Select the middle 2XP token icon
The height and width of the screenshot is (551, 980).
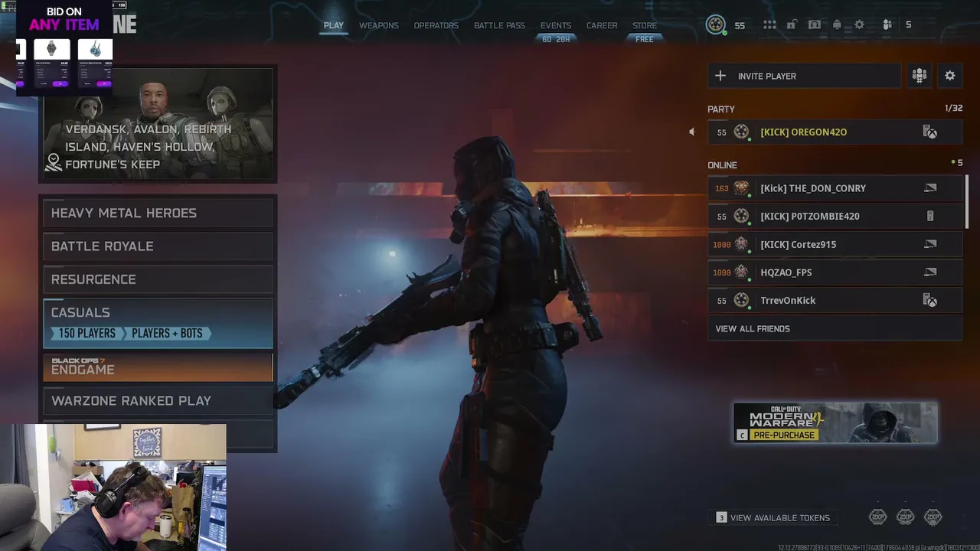[906, 517]
